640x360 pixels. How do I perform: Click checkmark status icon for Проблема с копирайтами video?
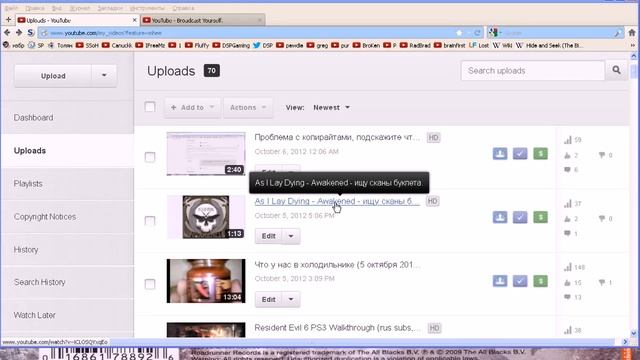click(x=520, y=153)
